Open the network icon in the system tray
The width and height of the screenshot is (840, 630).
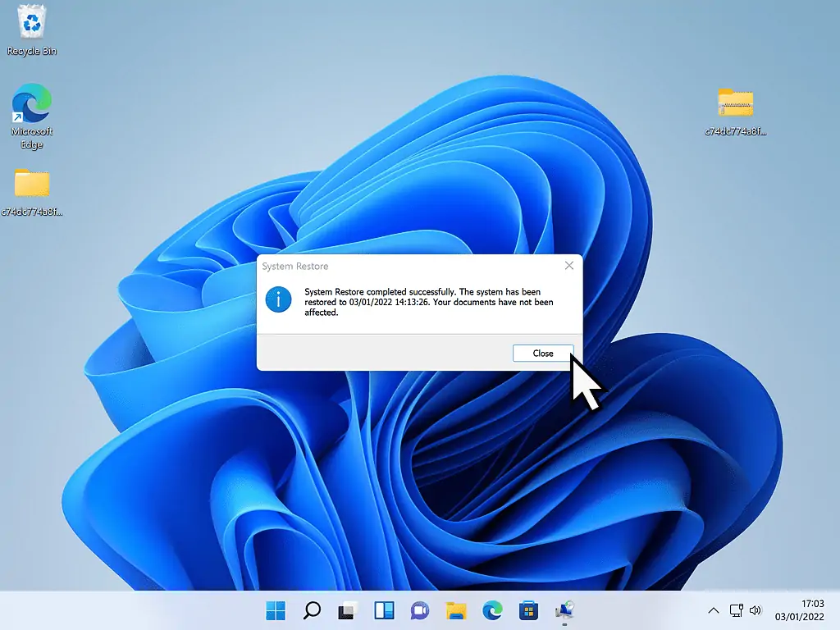[735, 610]
